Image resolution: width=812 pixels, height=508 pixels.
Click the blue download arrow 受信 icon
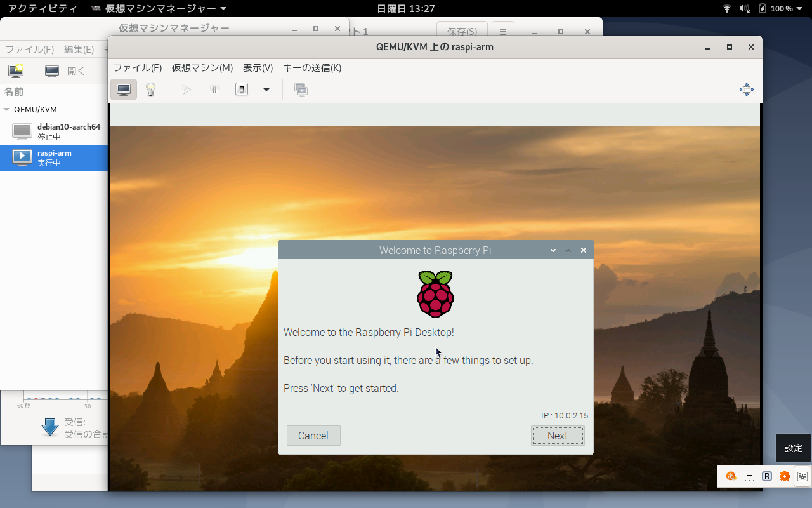[x=50, y=427]
